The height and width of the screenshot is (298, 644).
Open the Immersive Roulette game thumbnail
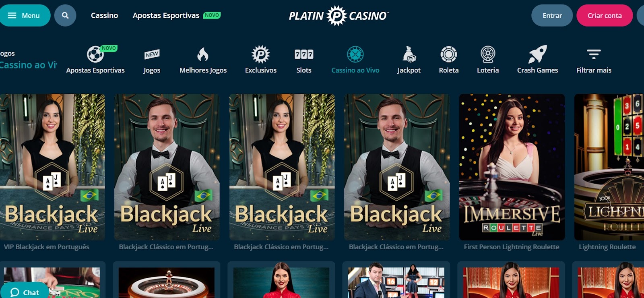pos(512,167)
